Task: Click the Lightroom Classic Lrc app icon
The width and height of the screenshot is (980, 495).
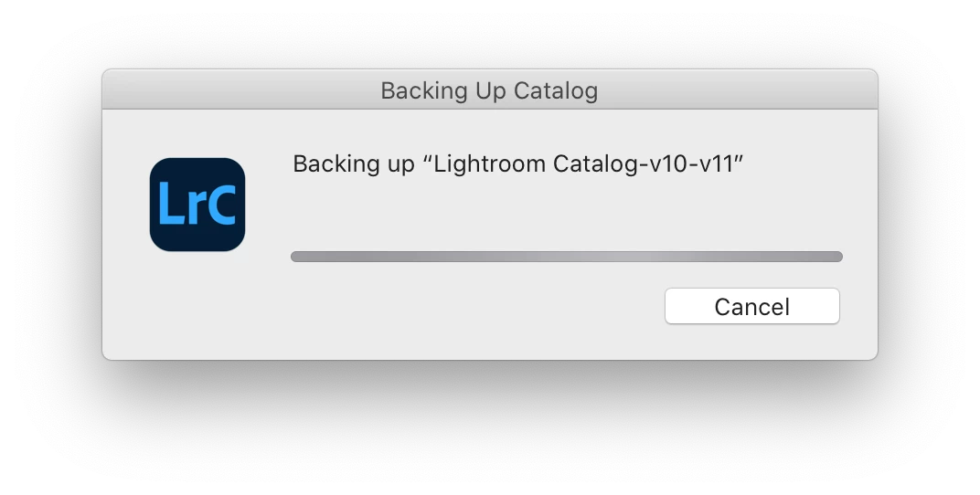Action: 197,205
